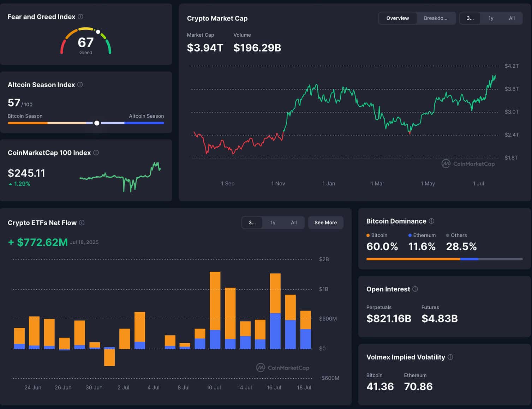The height and width of the screenshot is (409, 532).
Task: Select the Overview tab on Crypto Market Cap
Action: click(x=397, y=18)
